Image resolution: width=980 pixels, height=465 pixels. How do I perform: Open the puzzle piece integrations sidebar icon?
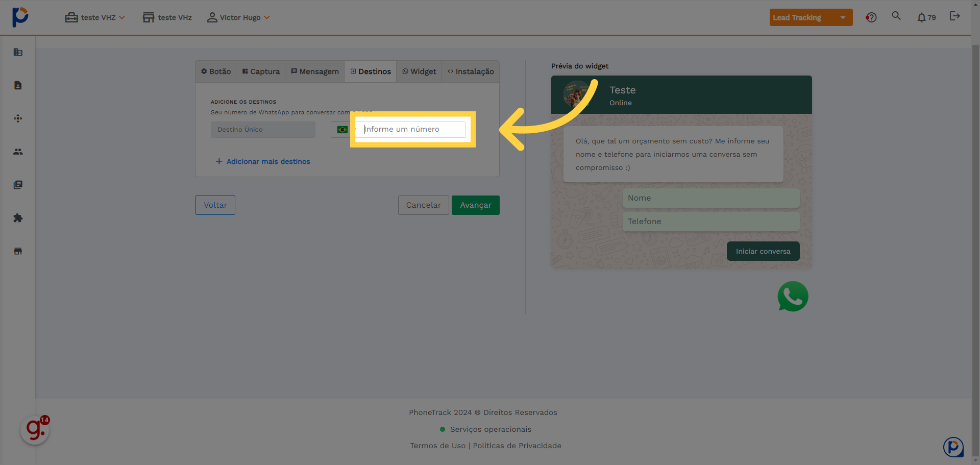point(18,218)
